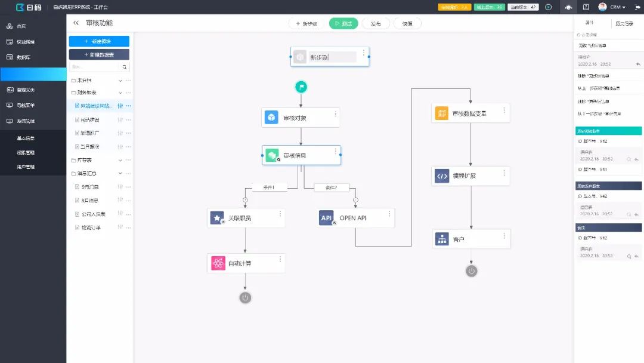Click the grey power end node below 自动计算
Screen dimensions: 644x363
pyautogui.click(x=245, y=298)
